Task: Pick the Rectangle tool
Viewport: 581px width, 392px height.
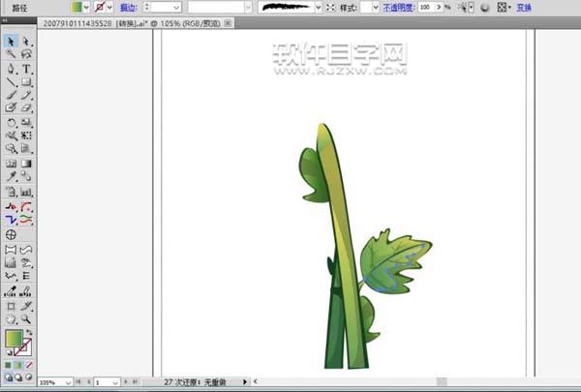Action: [26, 82]
